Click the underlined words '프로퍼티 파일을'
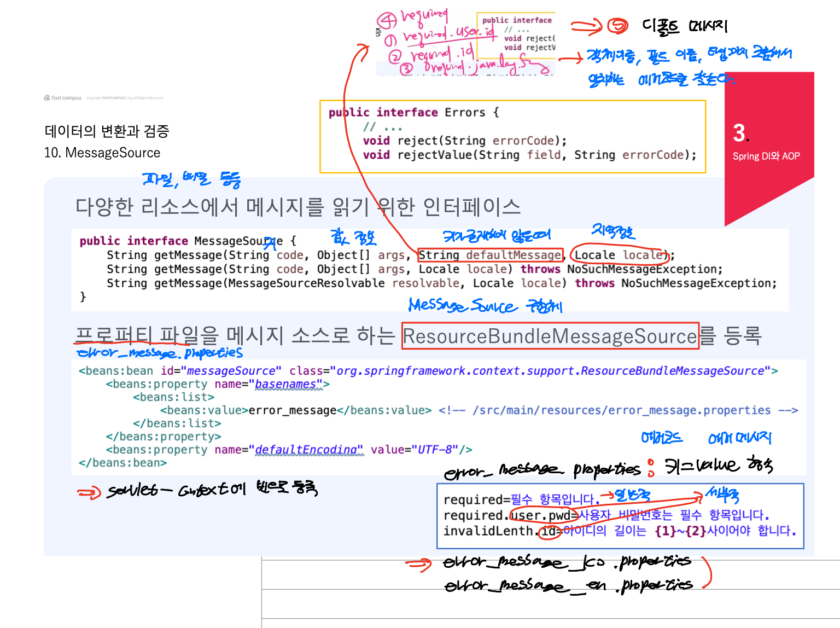Image resolution: width=840 pixels, height=628 pixels. (147, 335)
